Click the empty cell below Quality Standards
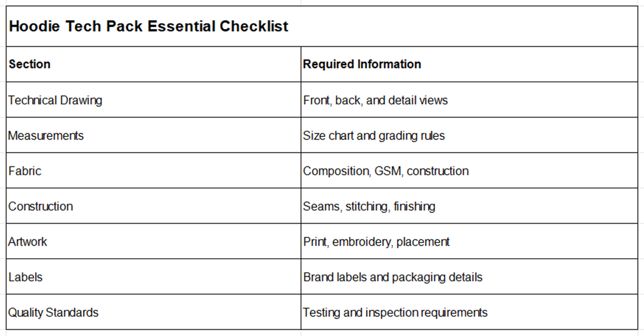The height and width of the screenshot is (336, 644). click(x=153, y=333)
